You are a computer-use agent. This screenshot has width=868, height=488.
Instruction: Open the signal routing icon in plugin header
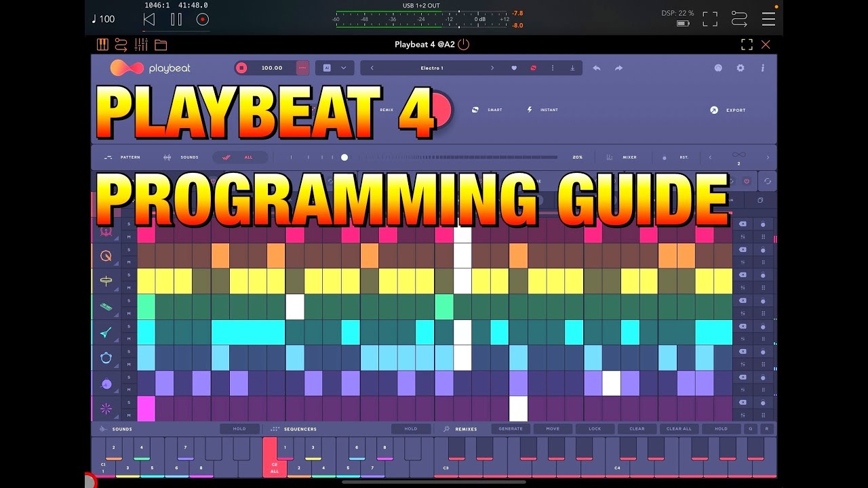[x=121, y=45]
